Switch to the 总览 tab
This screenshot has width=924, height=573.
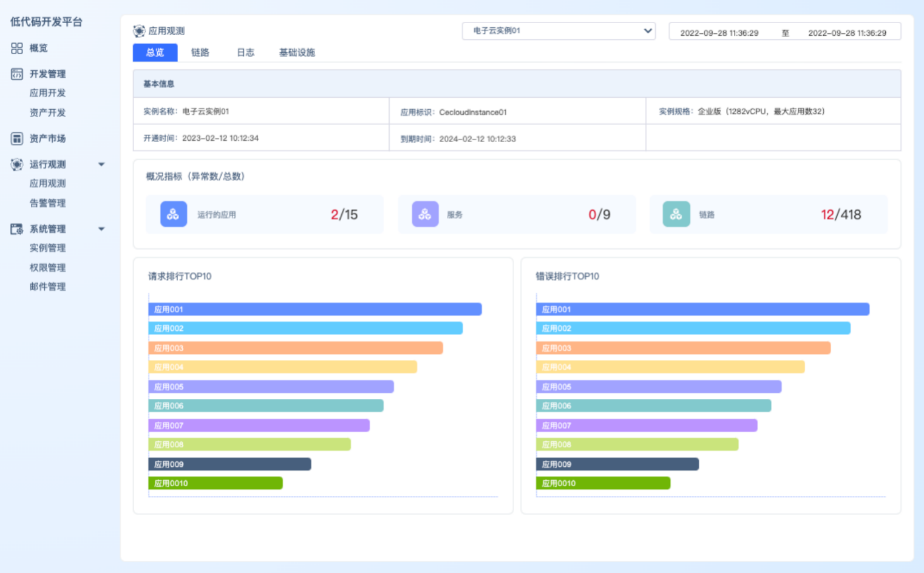pyautogui.click(x=155, y=53)
